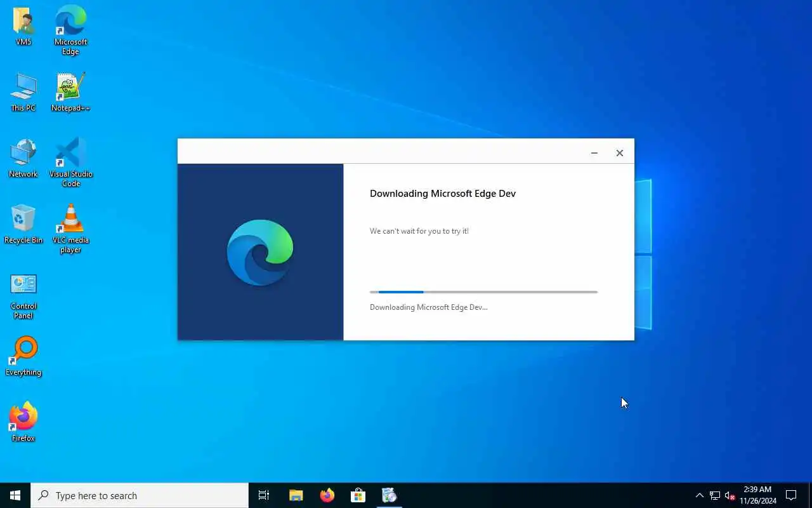The image size is (812, 508).
Task: Open the network status tray icon
Action: (x=715, y=495)
